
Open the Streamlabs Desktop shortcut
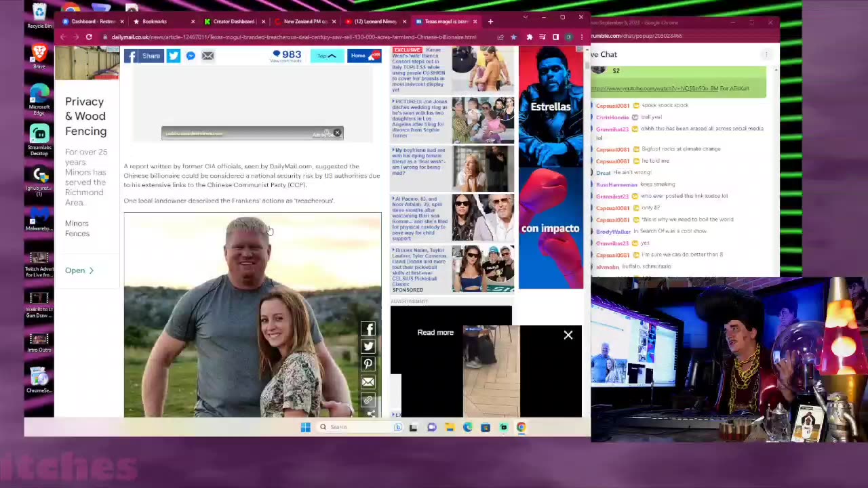click(x=39, y=139)
